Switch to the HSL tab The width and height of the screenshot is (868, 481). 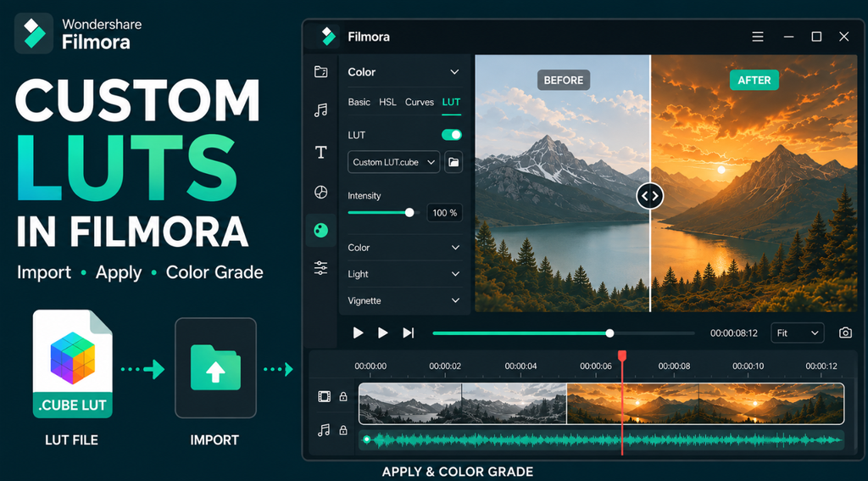(387, 102)
